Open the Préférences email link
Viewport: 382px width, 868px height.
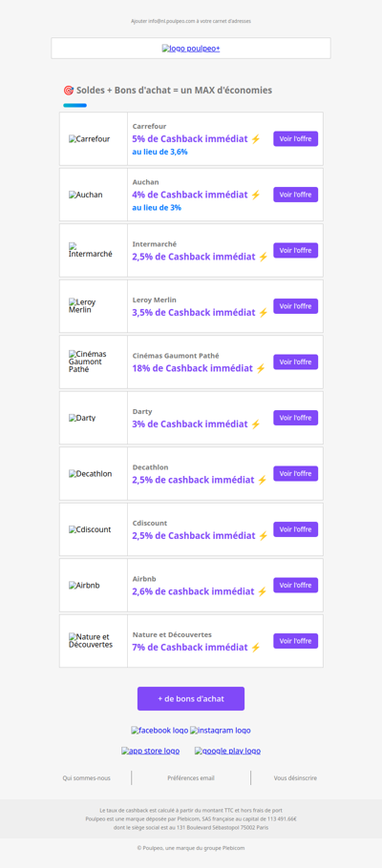[191, 777]
